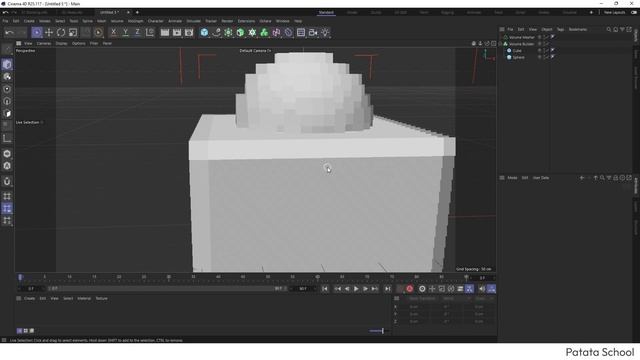Click the coordinate system toggle icon
Screen dimensions: 640x360
point(150,32)
